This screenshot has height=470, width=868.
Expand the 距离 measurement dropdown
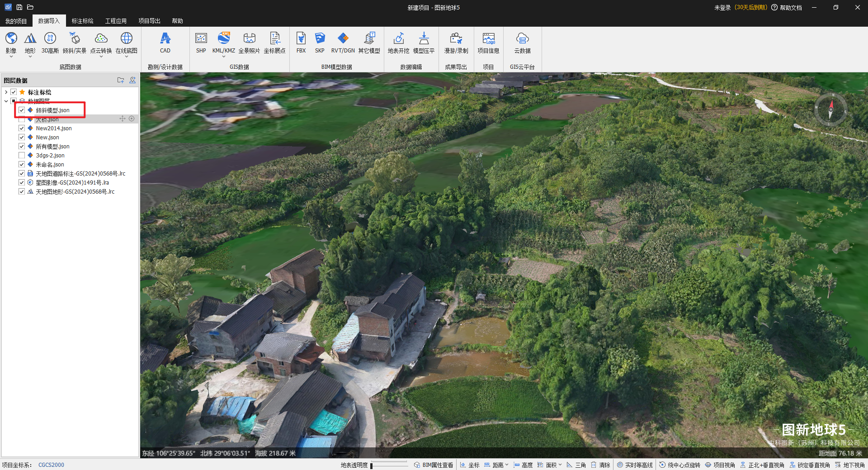[x=507, y=465]
